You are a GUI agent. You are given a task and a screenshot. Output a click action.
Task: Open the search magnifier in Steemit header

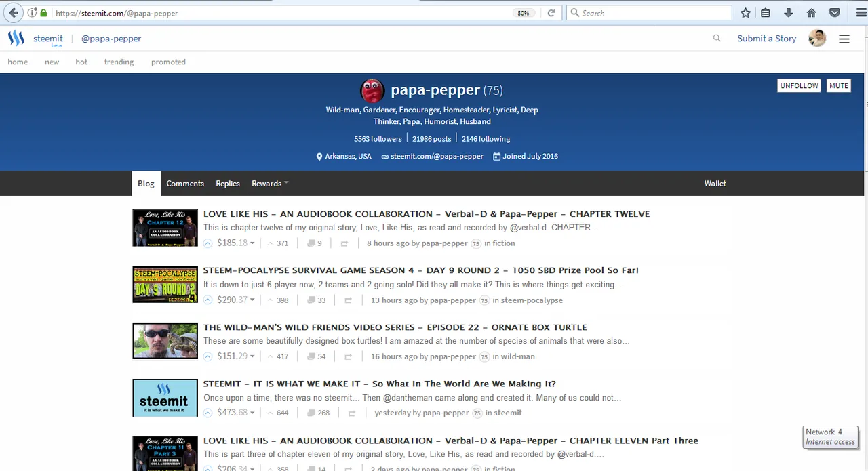click(717, 39)
